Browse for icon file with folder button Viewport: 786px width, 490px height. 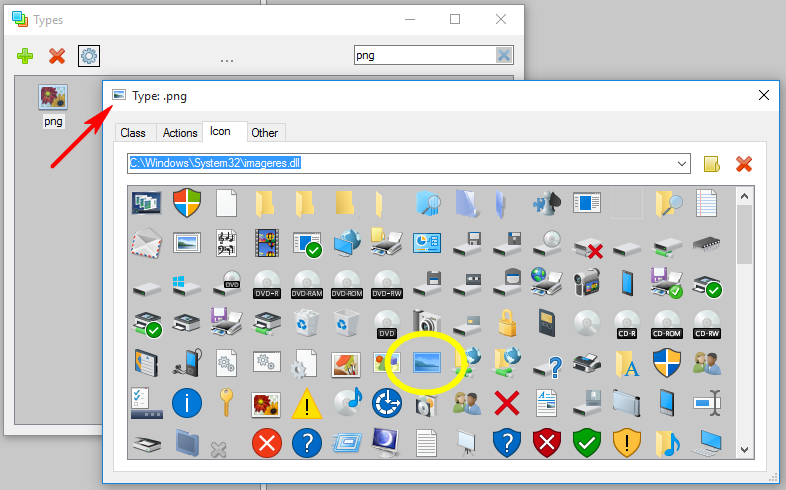pos(712,164)
